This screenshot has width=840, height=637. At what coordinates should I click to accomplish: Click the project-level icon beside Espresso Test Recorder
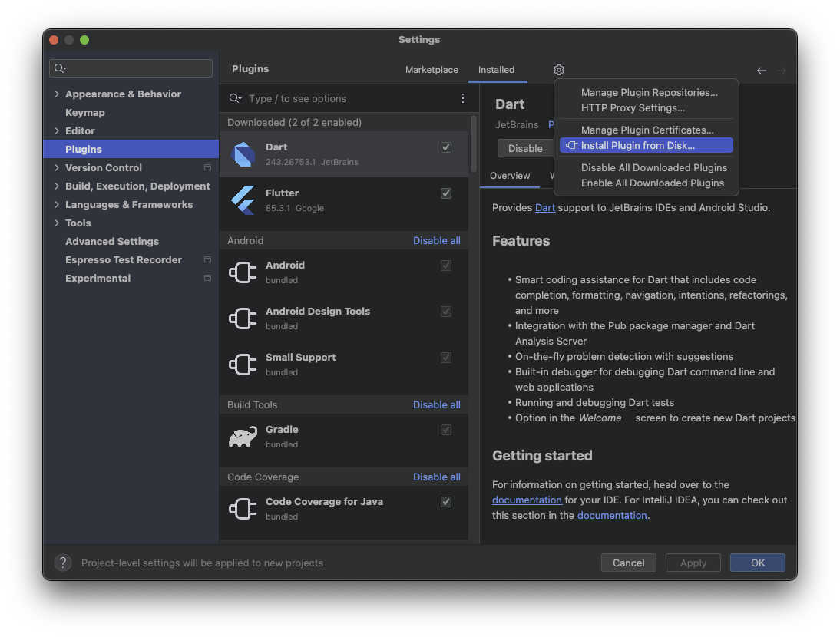point(207,259)
